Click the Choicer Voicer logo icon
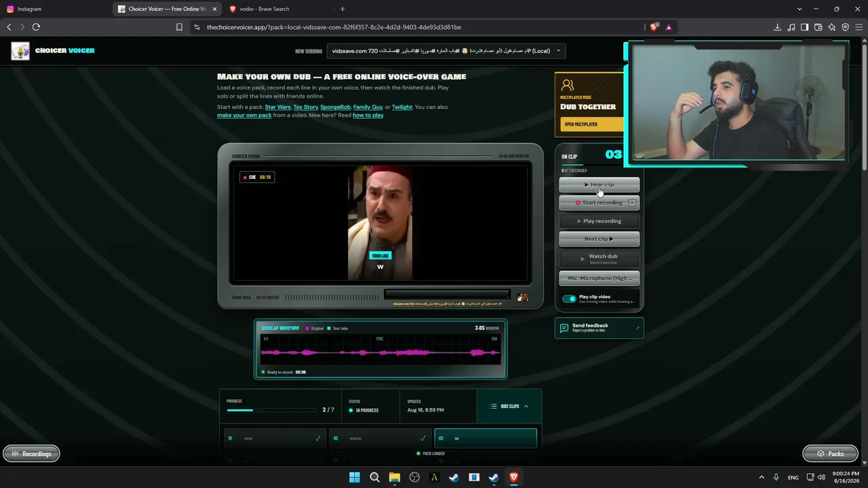This screenshot has width=868, height=488. click(x=20, y=51)
